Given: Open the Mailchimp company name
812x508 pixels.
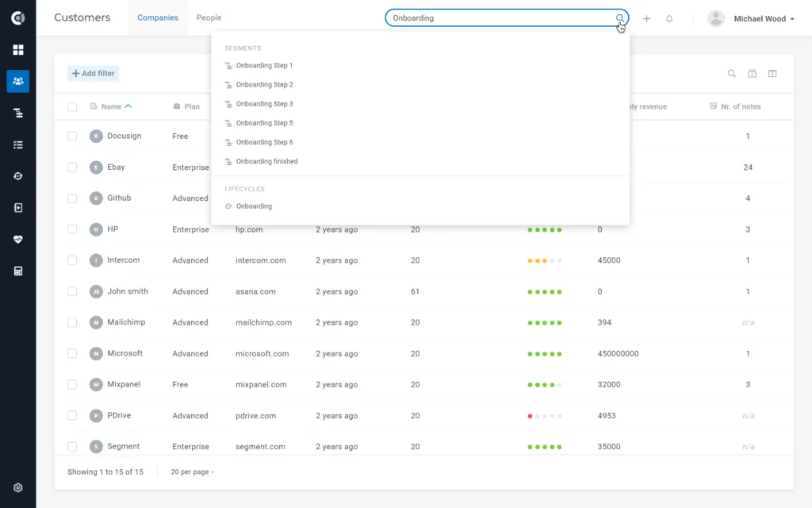Looking at the screenshot, I should (x=126, y=322).
